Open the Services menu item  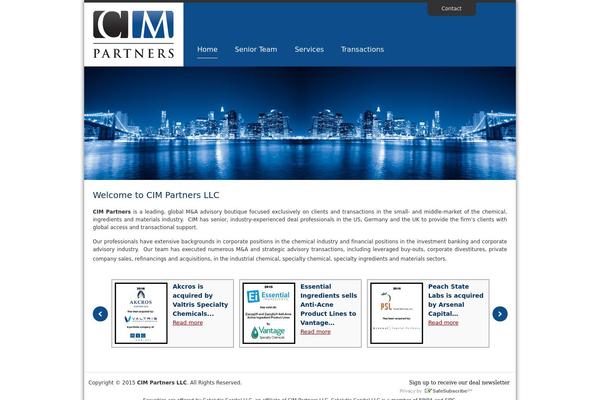tap(309, 49)
